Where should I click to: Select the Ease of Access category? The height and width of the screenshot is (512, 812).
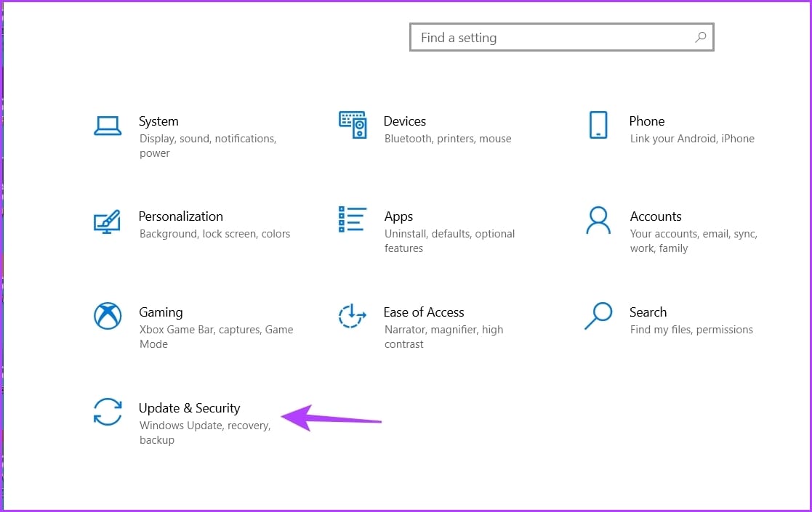pos(424,312)
